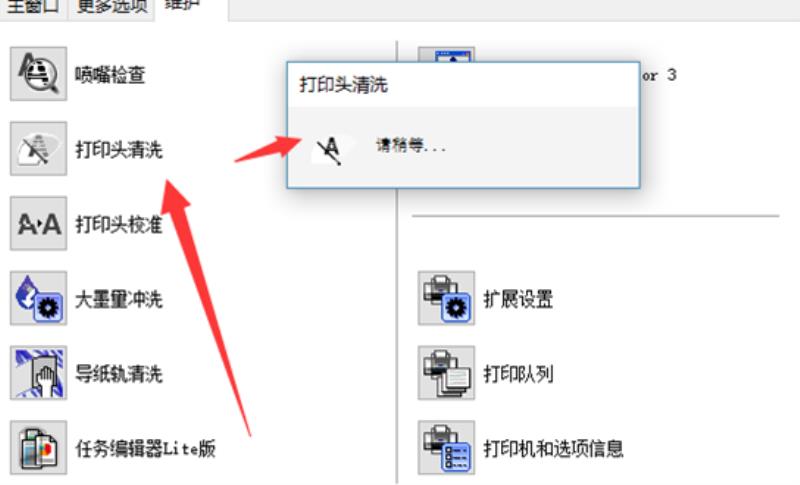Open the print head alignment (打印头校准) icon
The height and width of the screenshot is (485, 800).
tap(38, 223)
